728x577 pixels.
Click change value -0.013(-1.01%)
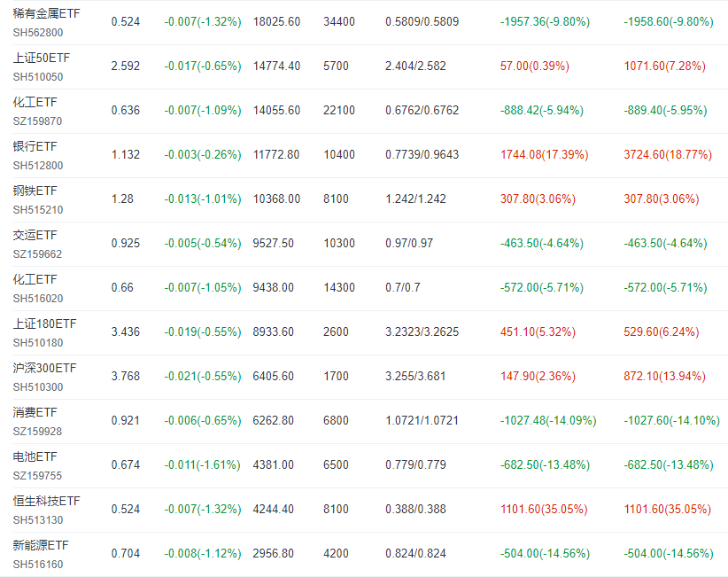tap(203, 199)
